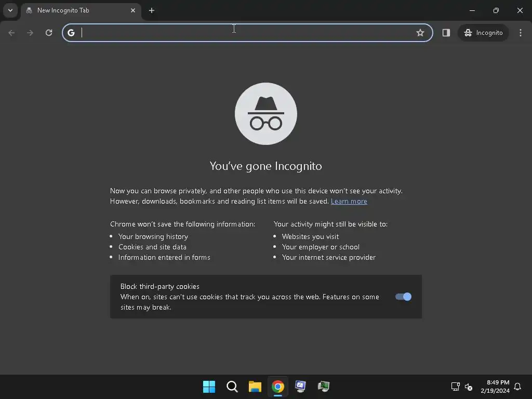Go forward using the forward arrow
The height and width of the screenshot is (399, 532).
[30, 33]
